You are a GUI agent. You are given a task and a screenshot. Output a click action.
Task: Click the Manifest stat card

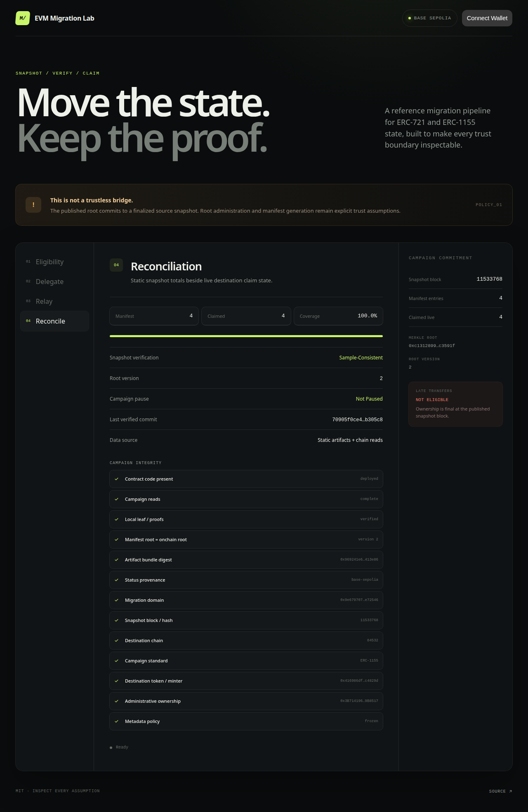pyautogui.click(x=154, y=316)
